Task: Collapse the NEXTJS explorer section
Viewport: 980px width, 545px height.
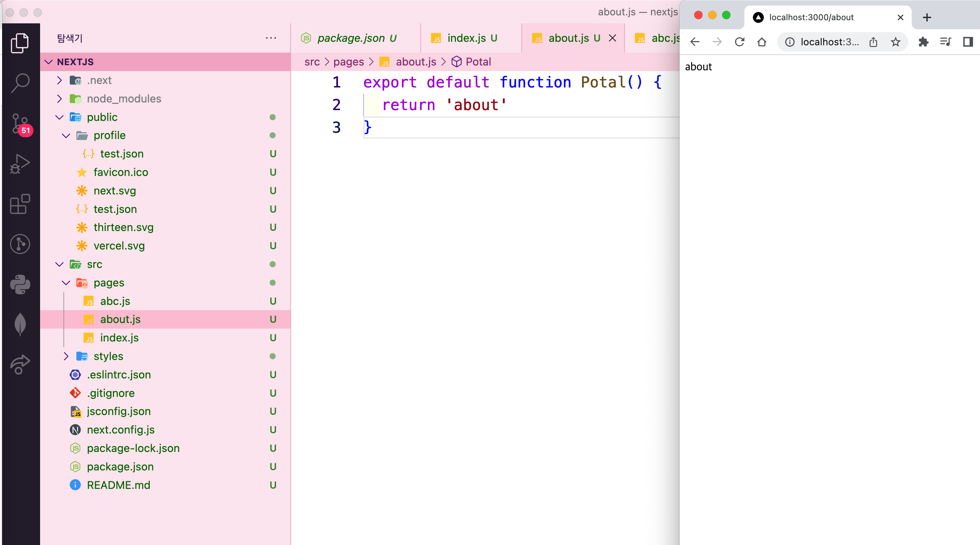Action: [x=49, y=62]
